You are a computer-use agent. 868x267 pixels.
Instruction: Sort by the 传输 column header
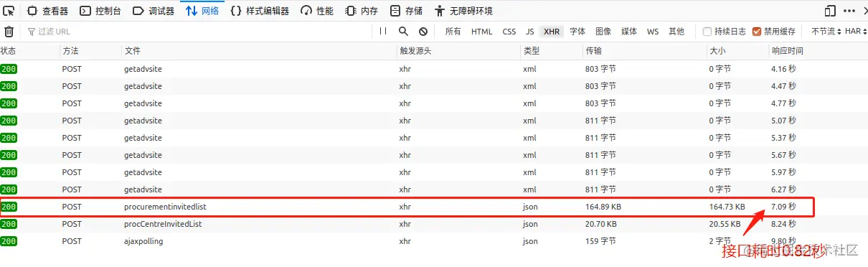[x=645, y=51]
